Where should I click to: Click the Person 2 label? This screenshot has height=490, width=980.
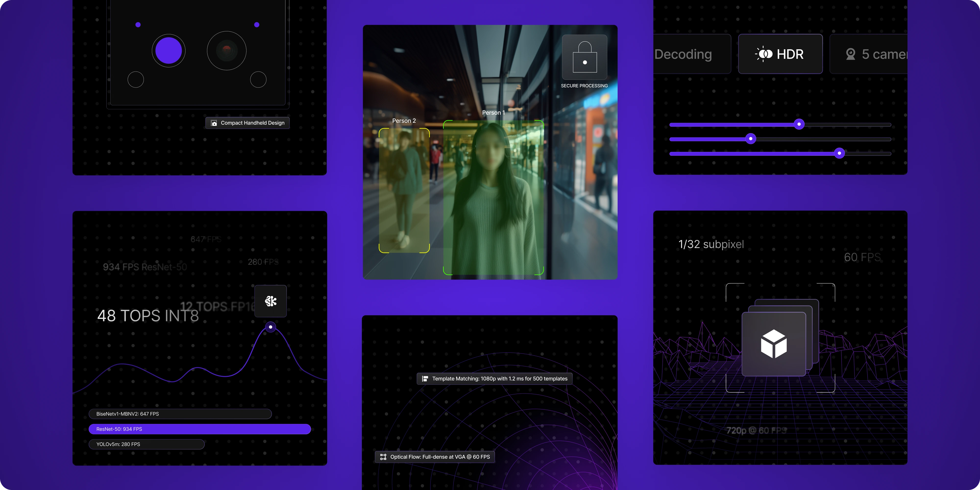pyautogui.click(x=404, y=121)
